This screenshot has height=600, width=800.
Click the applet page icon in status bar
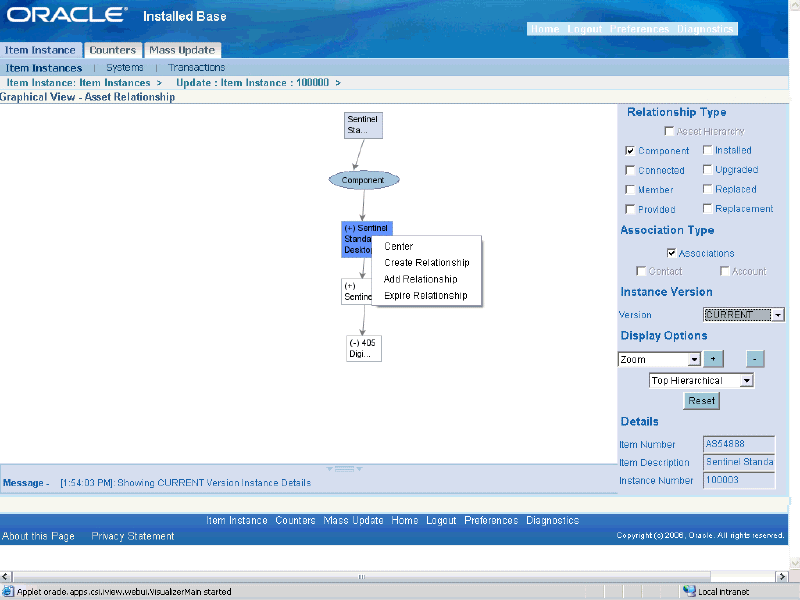pyautogui.click(x=8, y=591)
